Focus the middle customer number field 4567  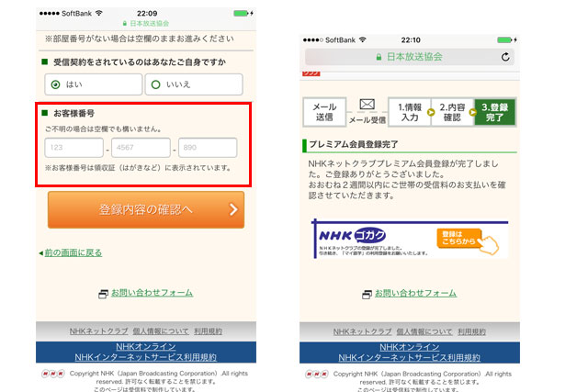coord(141,147)
